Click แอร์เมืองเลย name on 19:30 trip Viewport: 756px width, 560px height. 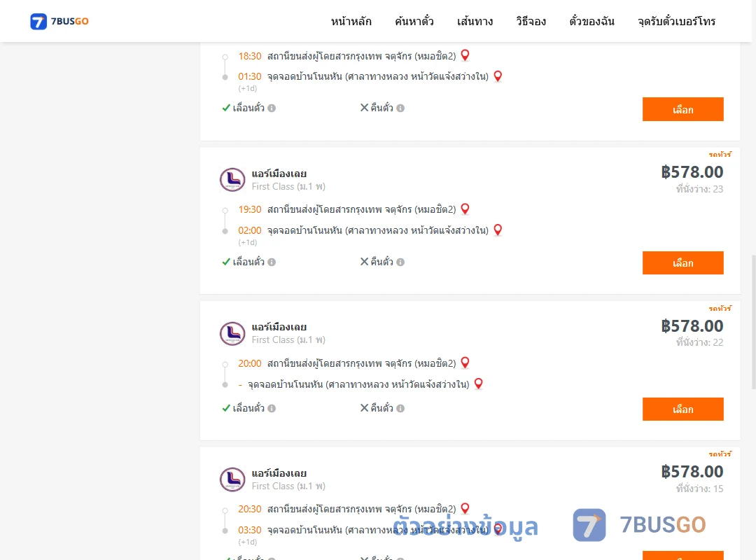(x=279, y=174)
